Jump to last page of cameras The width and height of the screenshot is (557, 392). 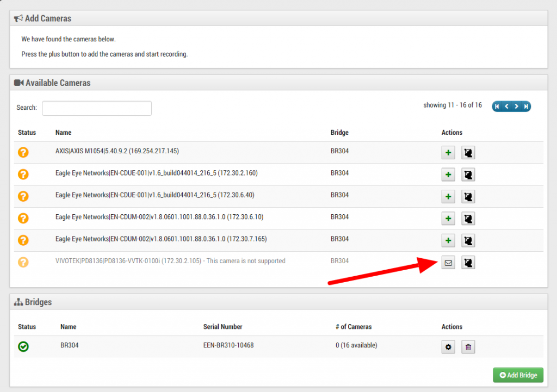[x=526, y=106]
